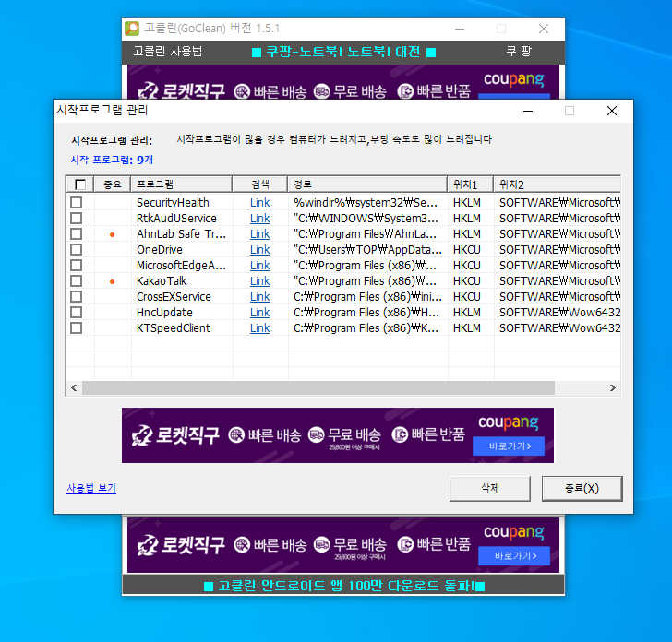
Task: Click 바로가기 in GoClean's bottom Coupang banner
Action: (x=514, y=556)
